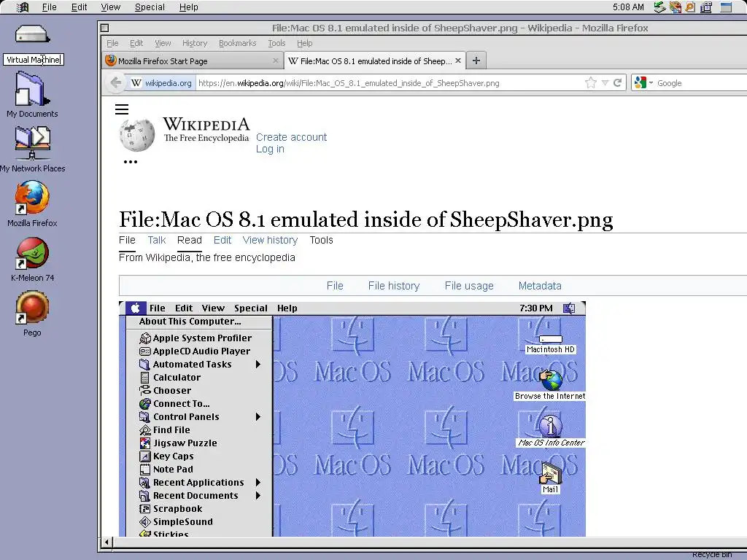Click the Mac OS 8.1 screenshot image
The height and width of the screenshot is (560, 747).
(352, 419)
